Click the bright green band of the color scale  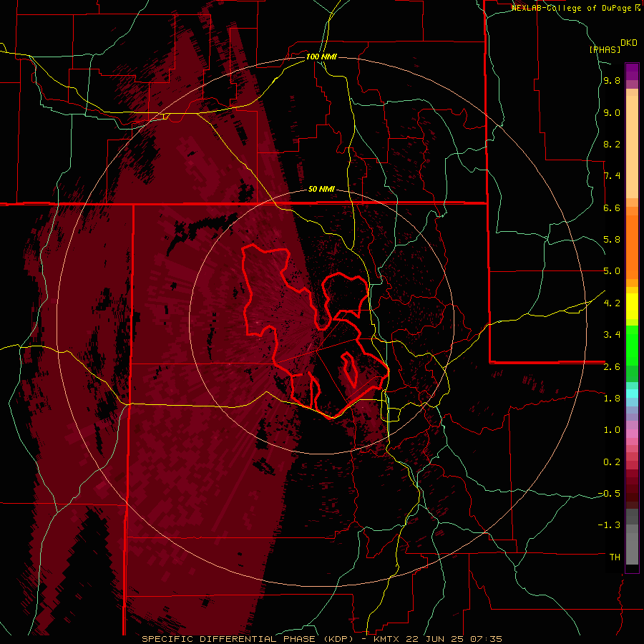tap(632, 346)
